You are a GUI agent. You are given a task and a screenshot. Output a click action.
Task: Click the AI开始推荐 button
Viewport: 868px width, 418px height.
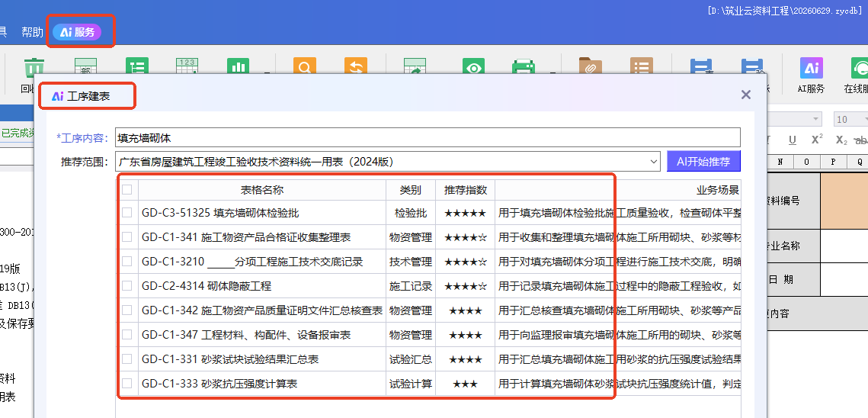[x=703, y=162]
